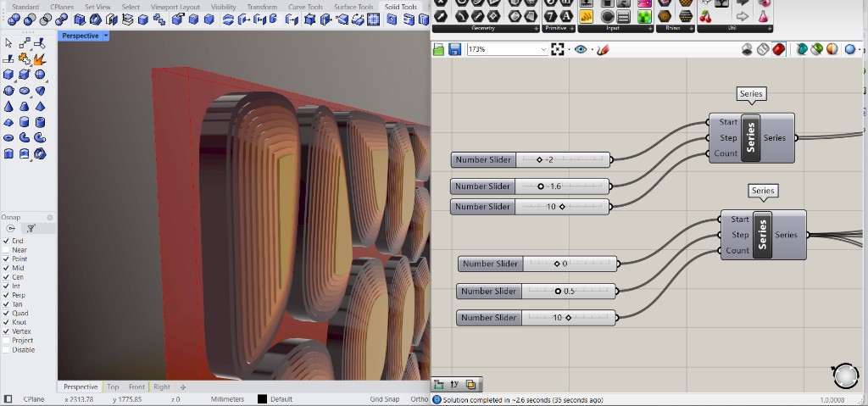Toggle Grid Snap in status bar

[x=385, y=399]
